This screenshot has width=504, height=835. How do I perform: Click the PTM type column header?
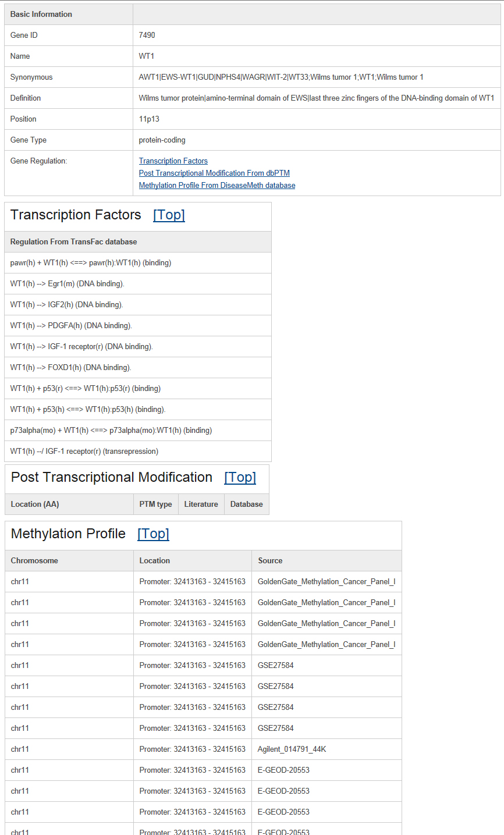coord(156,504)
